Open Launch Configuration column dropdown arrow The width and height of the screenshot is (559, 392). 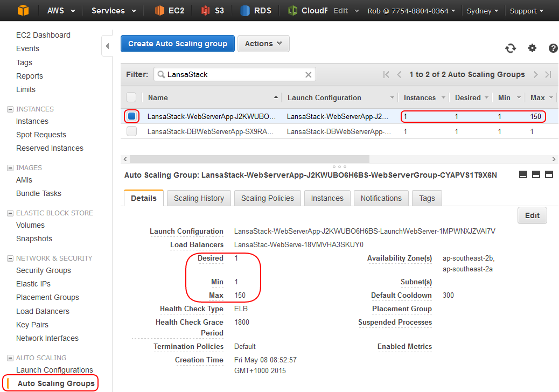(392, 97)
